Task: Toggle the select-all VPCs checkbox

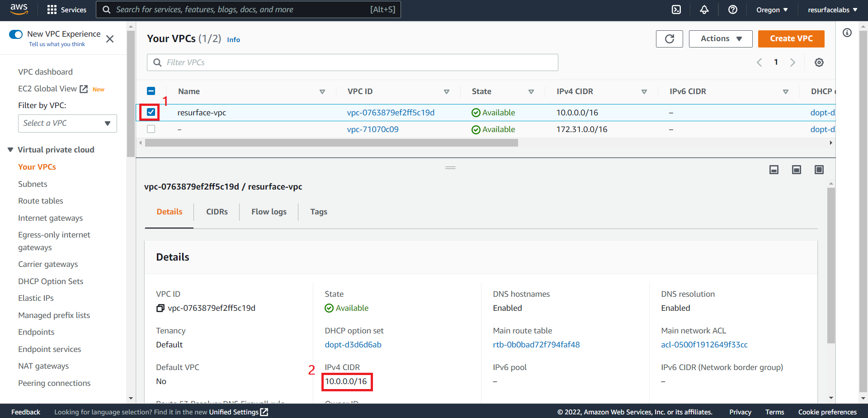Action: (151, 91)
